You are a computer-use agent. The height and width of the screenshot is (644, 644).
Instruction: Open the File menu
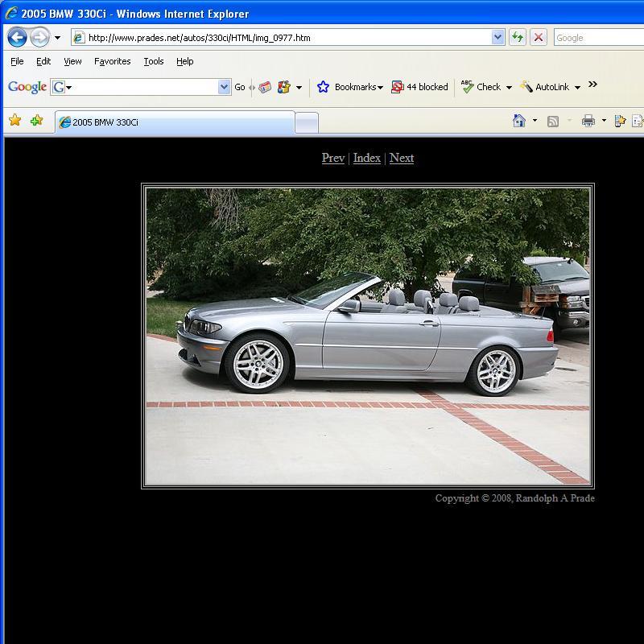(x=17, y=61)
